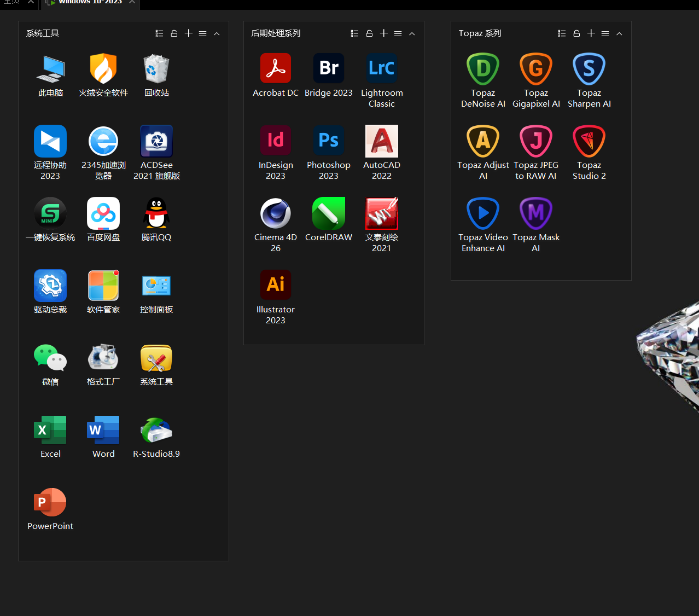Open 后期处理系列 panel hamburger menu
The height and width of the screenshot is (616, 699).
398,33
